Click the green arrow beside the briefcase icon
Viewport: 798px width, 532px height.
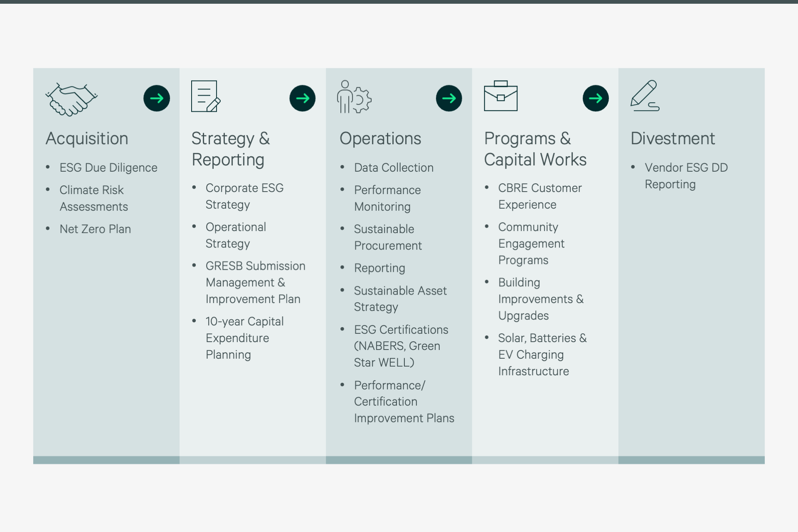(596, 98)
